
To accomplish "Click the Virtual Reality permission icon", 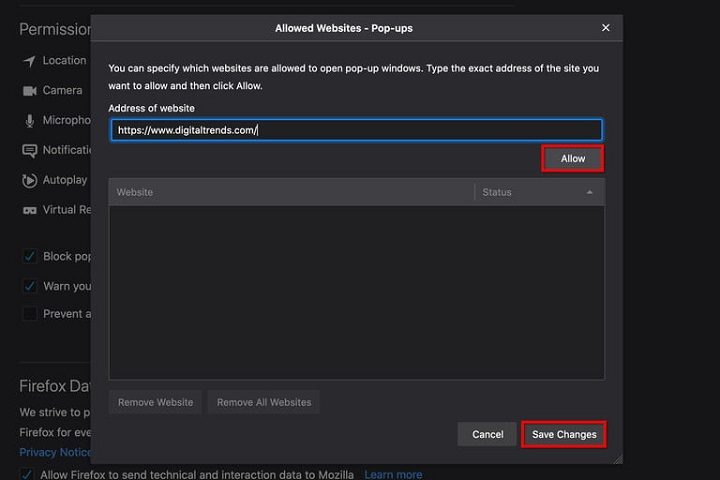I will point(29,211).
